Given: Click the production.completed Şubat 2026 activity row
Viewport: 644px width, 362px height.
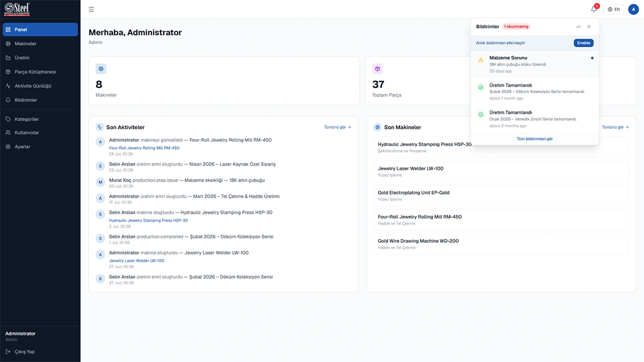Looking at the screenshot, I should pyautogui.click(x=223, y=239).
